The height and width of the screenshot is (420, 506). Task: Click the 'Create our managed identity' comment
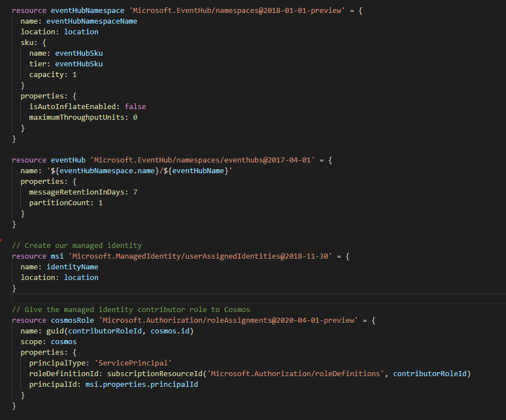(x=77, y=245)
